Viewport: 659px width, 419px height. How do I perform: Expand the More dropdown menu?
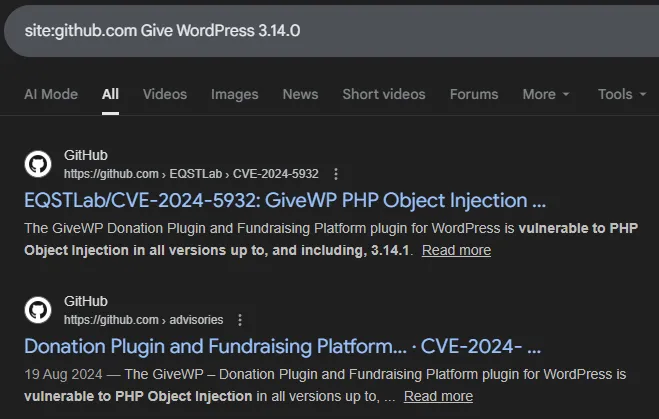coord(546,94)
